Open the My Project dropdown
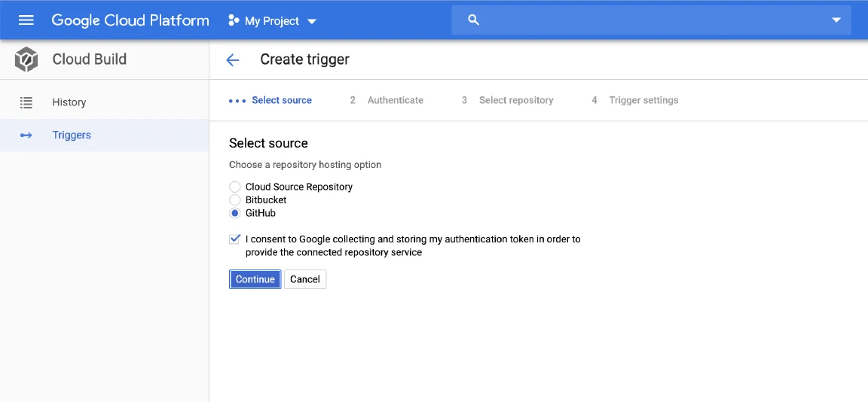 click(x=272, y=21)
